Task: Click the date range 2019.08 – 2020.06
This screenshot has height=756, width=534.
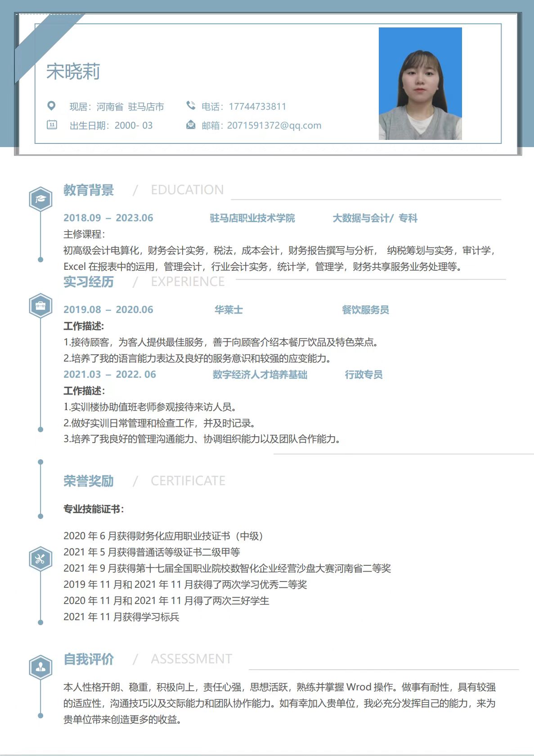Action: [108, 309]
